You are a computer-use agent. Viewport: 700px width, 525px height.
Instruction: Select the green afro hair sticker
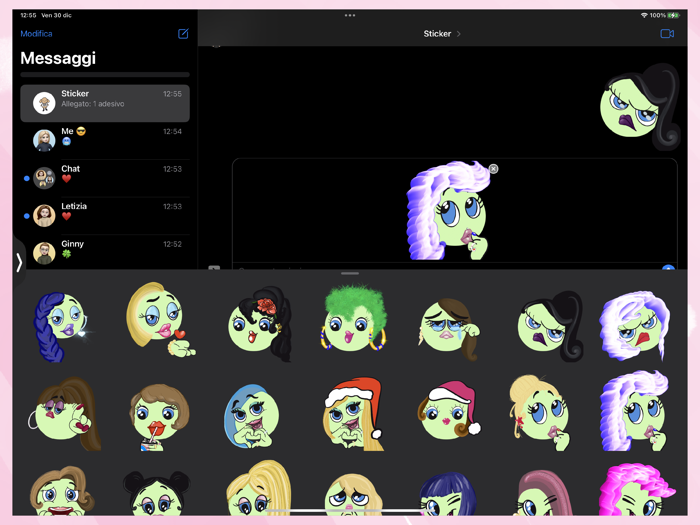[354, 318]
